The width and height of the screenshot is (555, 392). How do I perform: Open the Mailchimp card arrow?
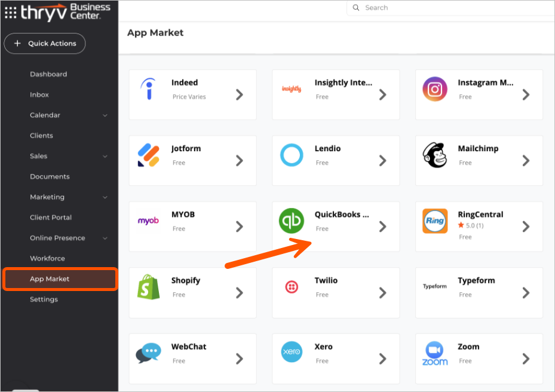point(526,161)
